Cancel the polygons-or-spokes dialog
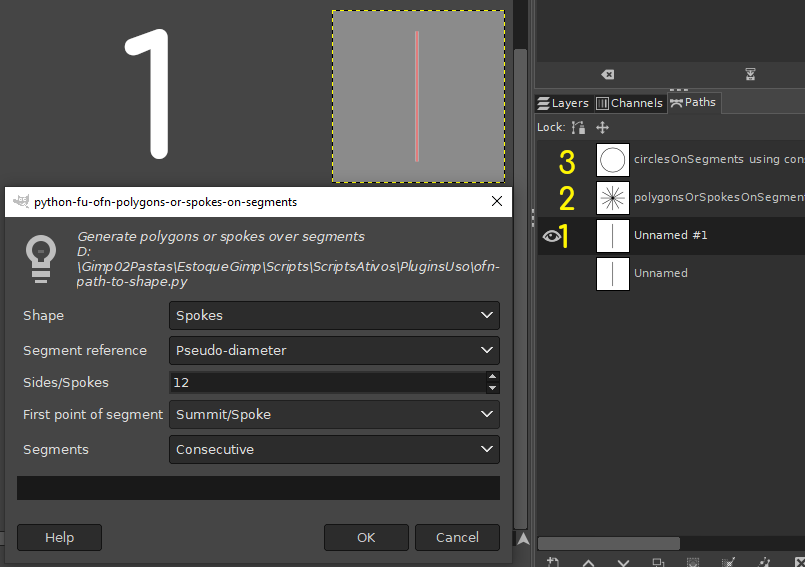The image size is (805, 567). (x=457, y=537)
